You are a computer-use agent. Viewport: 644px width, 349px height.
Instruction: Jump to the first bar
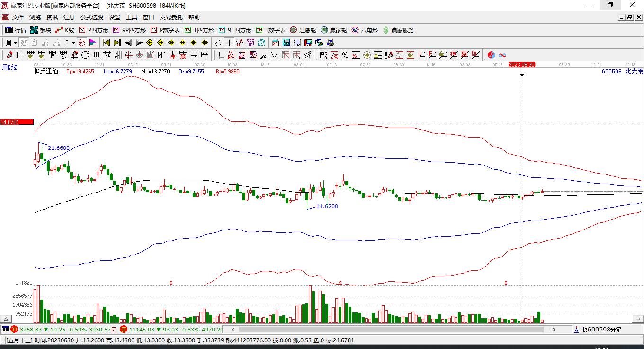107,43
